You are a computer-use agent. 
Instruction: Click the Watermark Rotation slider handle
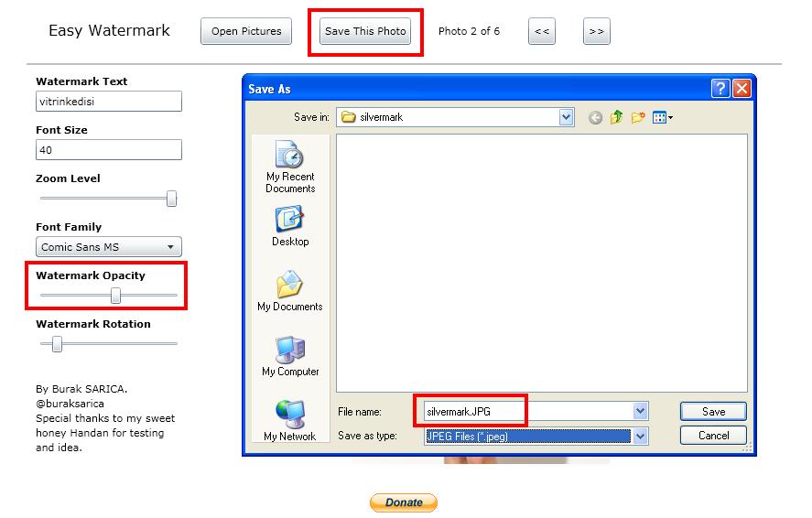point(58,343)
